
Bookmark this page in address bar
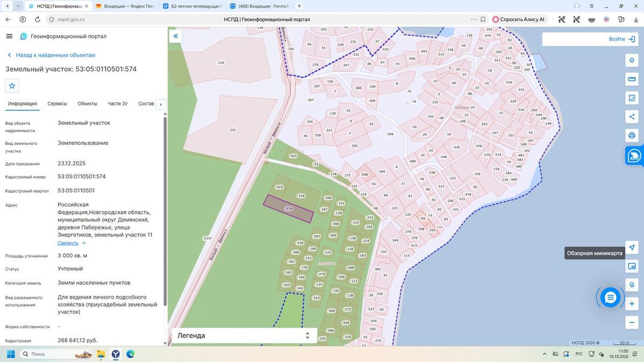(x=483, y=19)
